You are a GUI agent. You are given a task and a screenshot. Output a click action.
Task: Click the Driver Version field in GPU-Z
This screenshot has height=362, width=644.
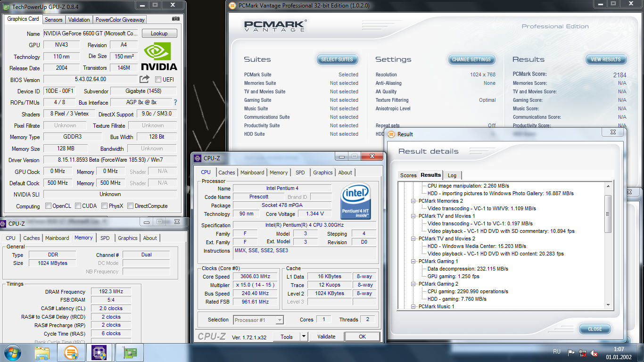[x=110, y=160]
